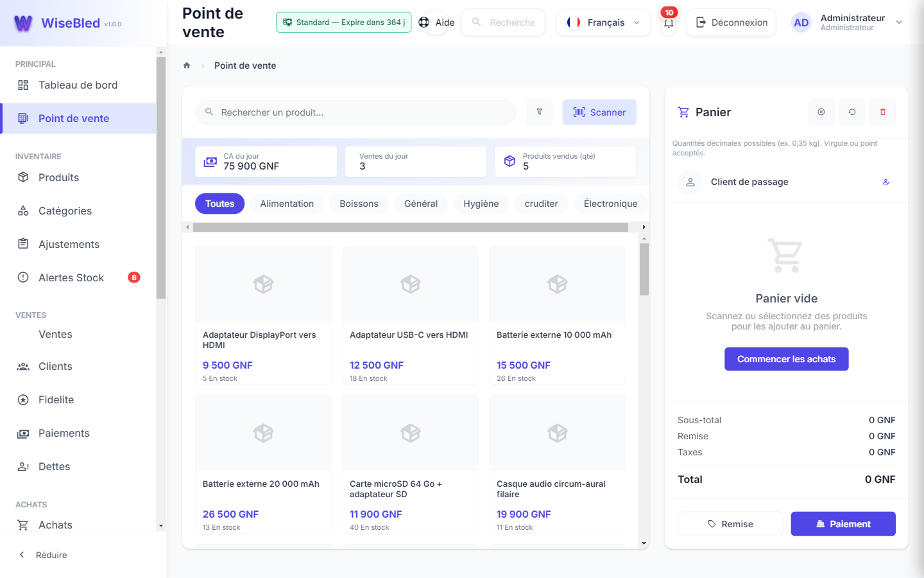Select the Hygiène category tab

[x=481, y=204]
